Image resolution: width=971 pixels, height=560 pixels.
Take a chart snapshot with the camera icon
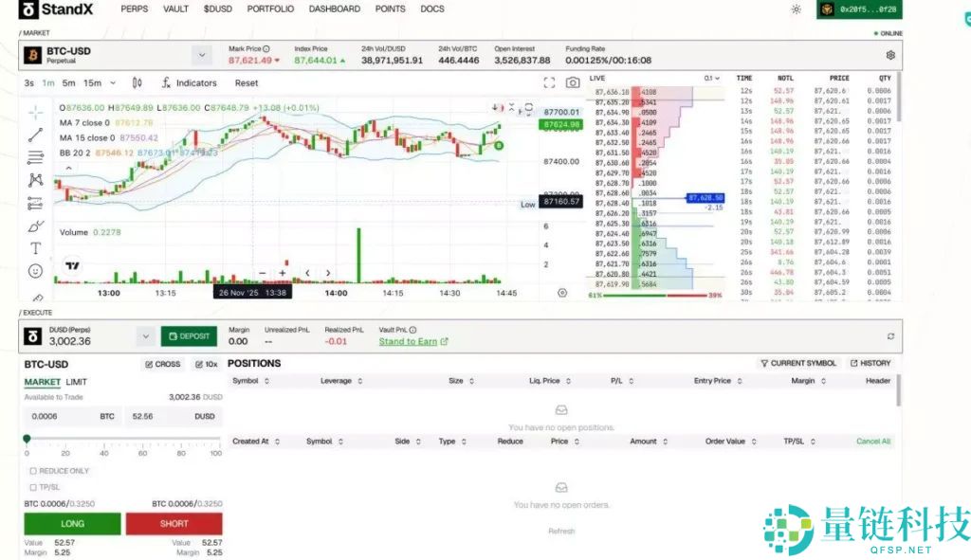[x=573, y=82]
